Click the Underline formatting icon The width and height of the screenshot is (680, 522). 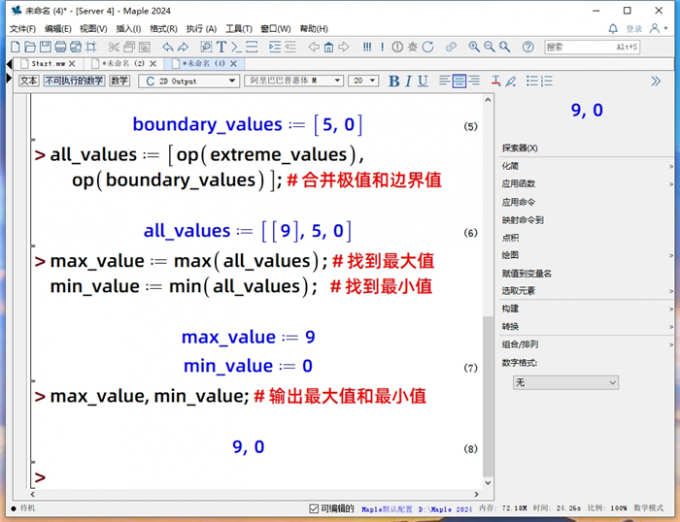423,81
